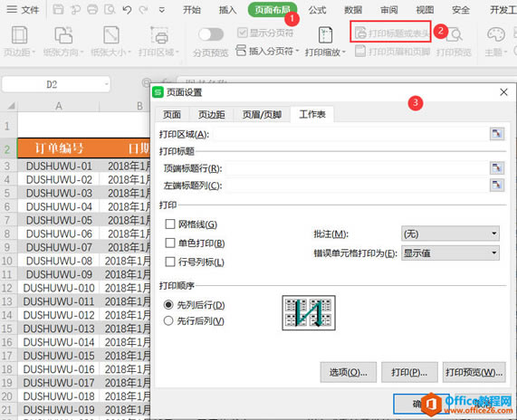Check the 单色打印 monochrome print option

click(x=170, y=243)
